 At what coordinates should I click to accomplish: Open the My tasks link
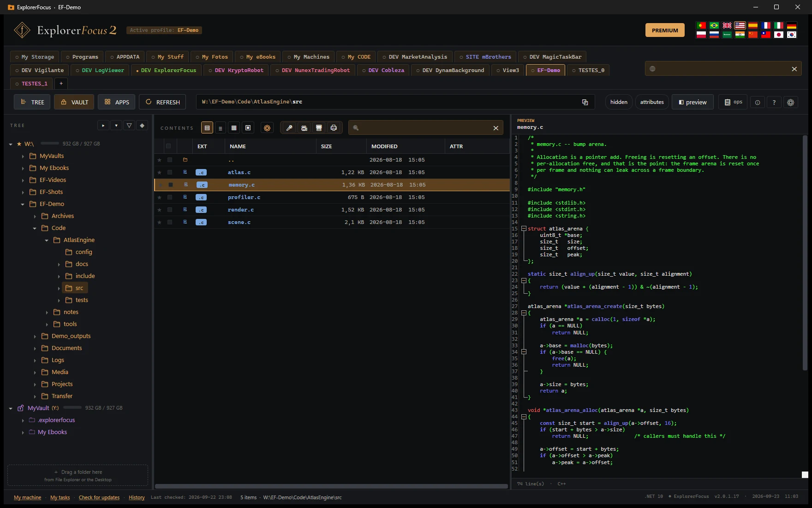coord(60,497)
